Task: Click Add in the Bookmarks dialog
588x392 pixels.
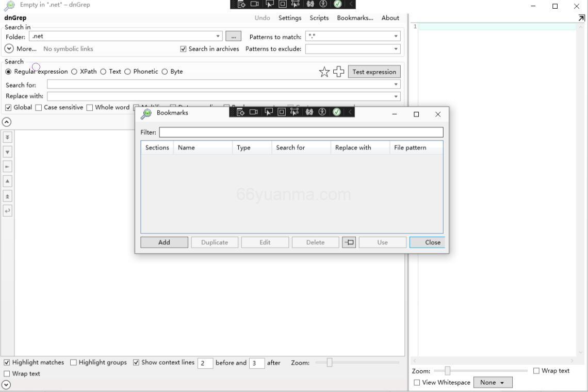Action: tap(164, 242)
